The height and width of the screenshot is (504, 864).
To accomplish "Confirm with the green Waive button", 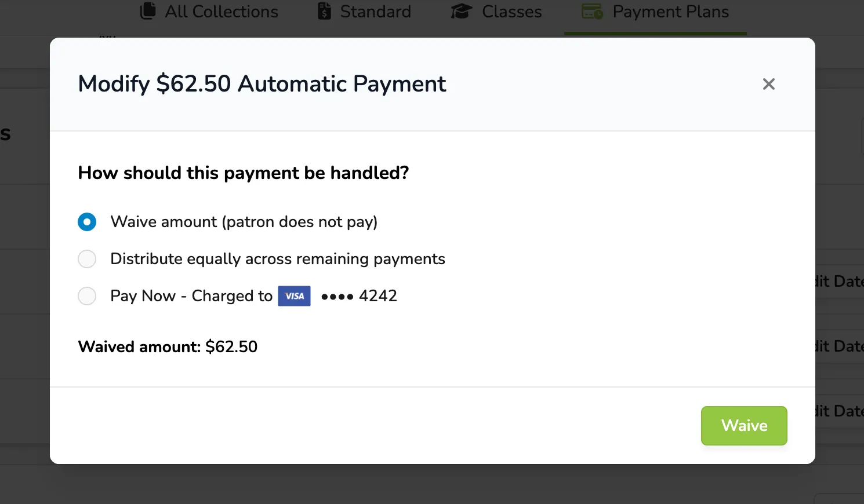I will tap(744, 426).
